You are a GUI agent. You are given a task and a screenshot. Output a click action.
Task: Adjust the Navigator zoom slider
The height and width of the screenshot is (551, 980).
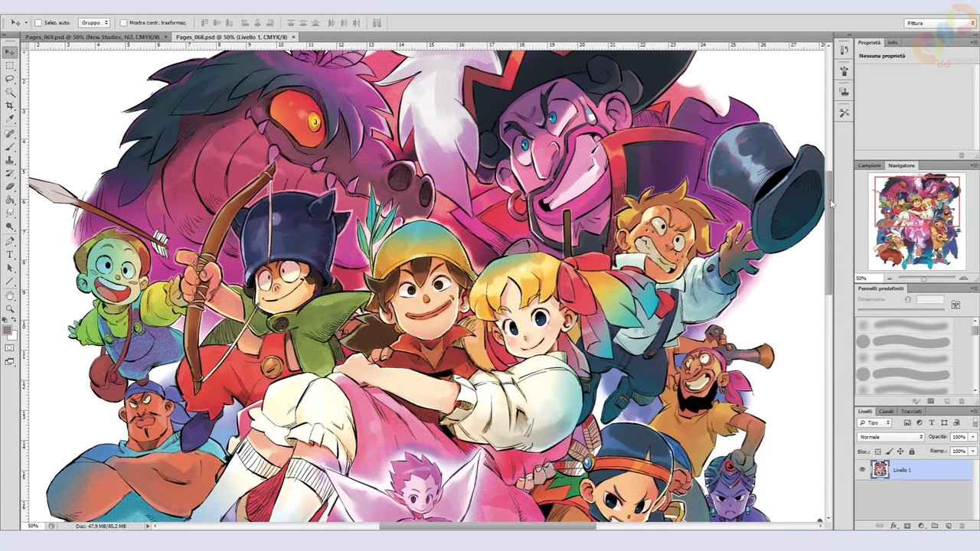tap(923, 278)
